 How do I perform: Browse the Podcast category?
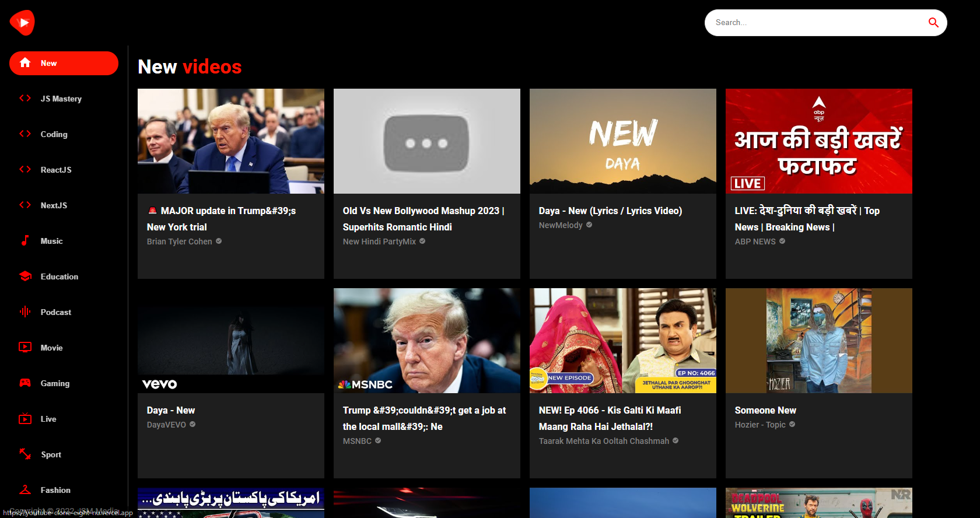pos(64,312)
